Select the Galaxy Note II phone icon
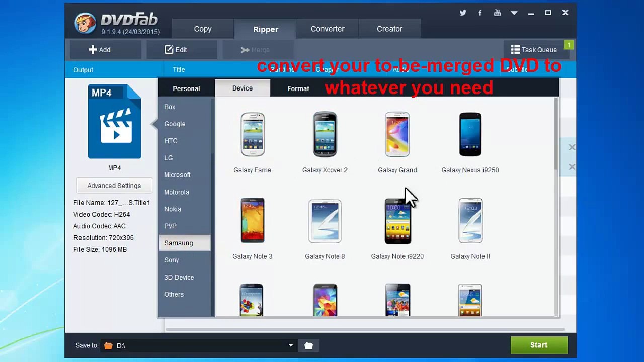 point(470,221)
